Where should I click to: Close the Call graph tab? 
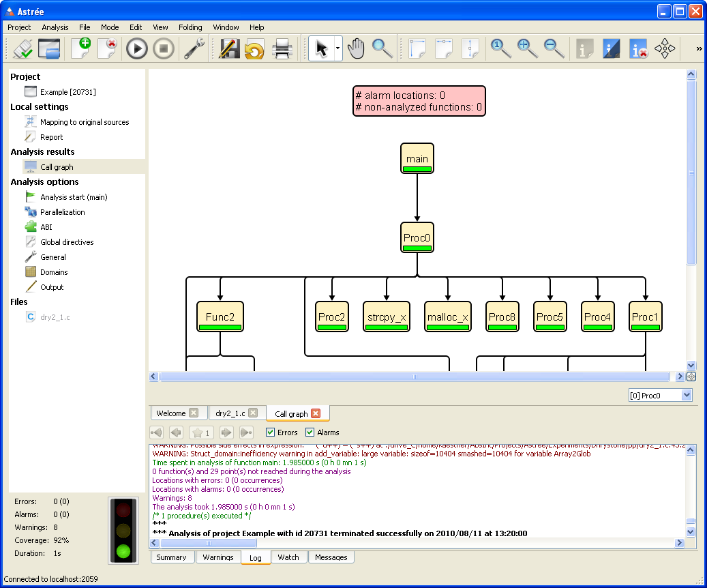(316, 413)
